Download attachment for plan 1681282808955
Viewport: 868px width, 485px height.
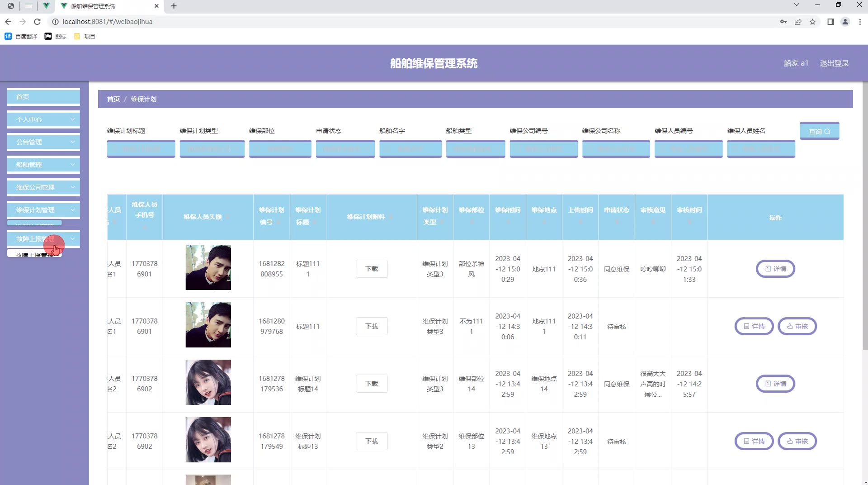372,269
